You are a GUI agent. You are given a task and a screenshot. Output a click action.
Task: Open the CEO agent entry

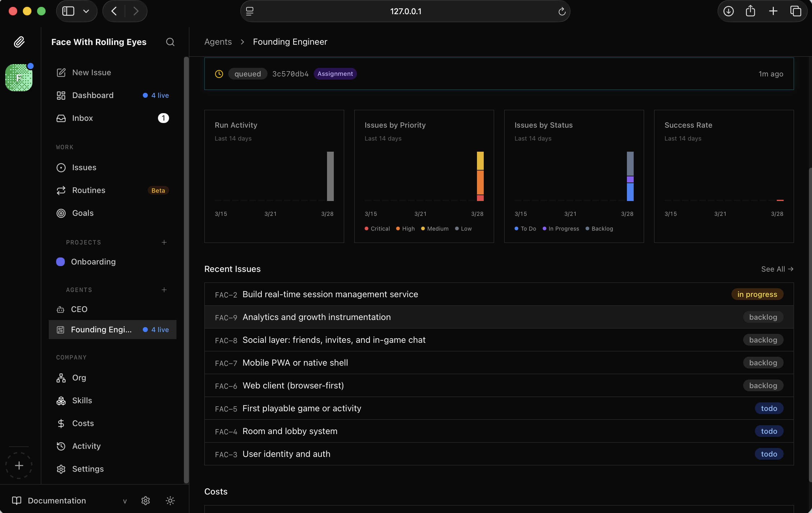click(x=79, y=309)
